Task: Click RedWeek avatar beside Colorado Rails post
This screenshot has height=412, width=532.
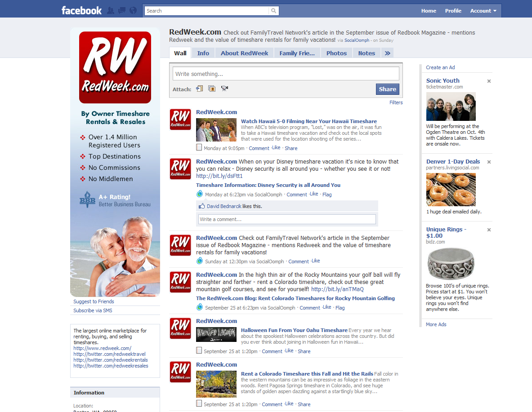Action: (x=180, y=372)
